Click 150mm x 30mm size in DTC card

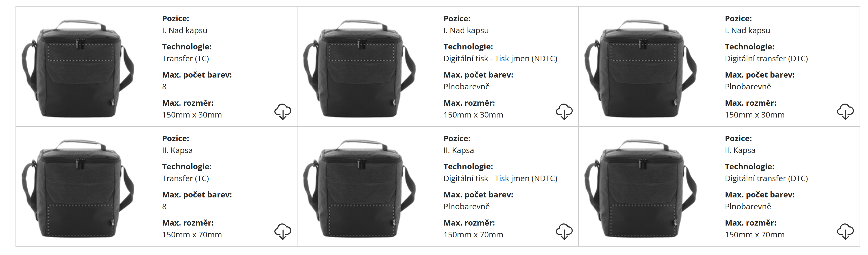coord(754,115)
